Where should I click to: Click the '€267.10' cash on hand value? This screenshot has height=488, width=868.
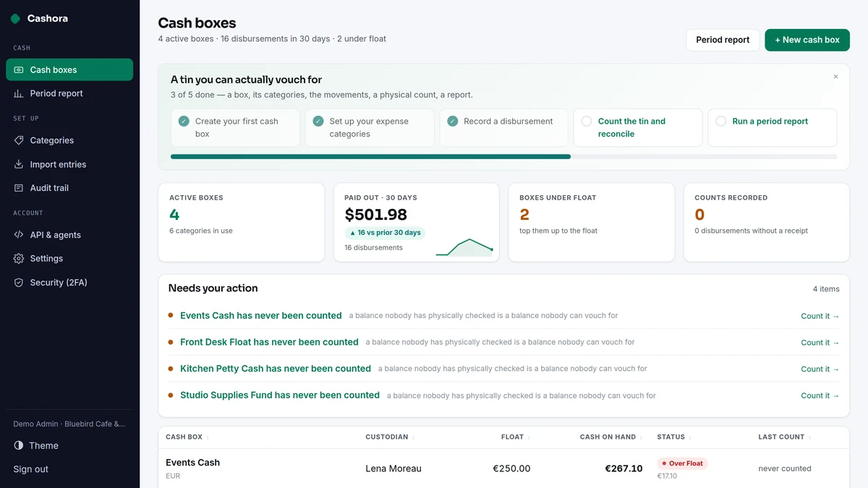point(624,468)
